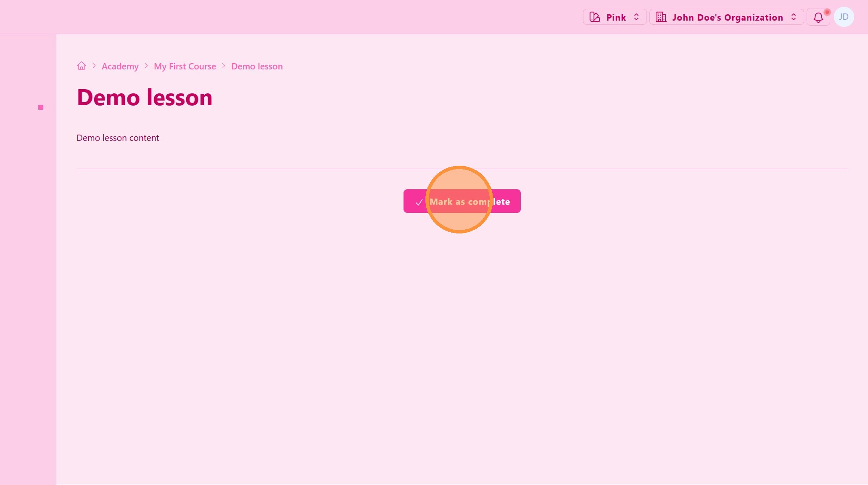
Task: Click the red notification badge dot
Action: coord(827,12)
